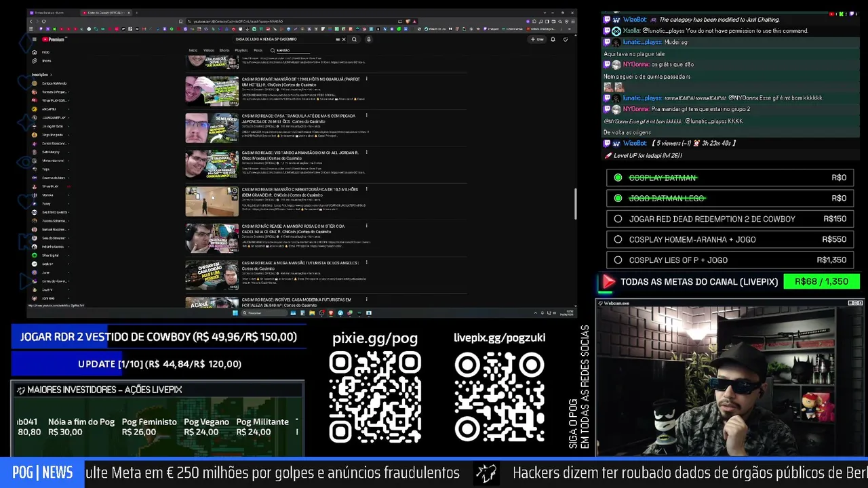Click the channel search field containing MANSÃO

[x=293, y=50]
